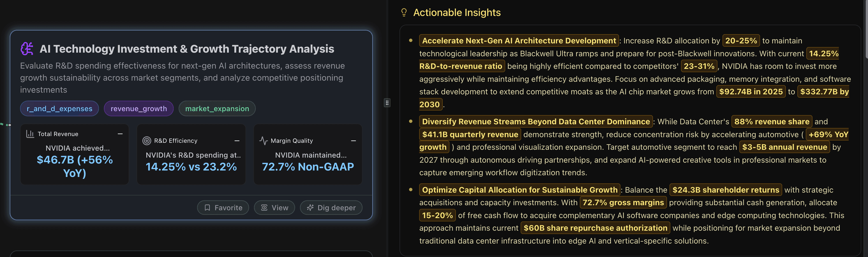Select the market_expansion tag
Screen dimensions: 868x257
tap(217, 109)
